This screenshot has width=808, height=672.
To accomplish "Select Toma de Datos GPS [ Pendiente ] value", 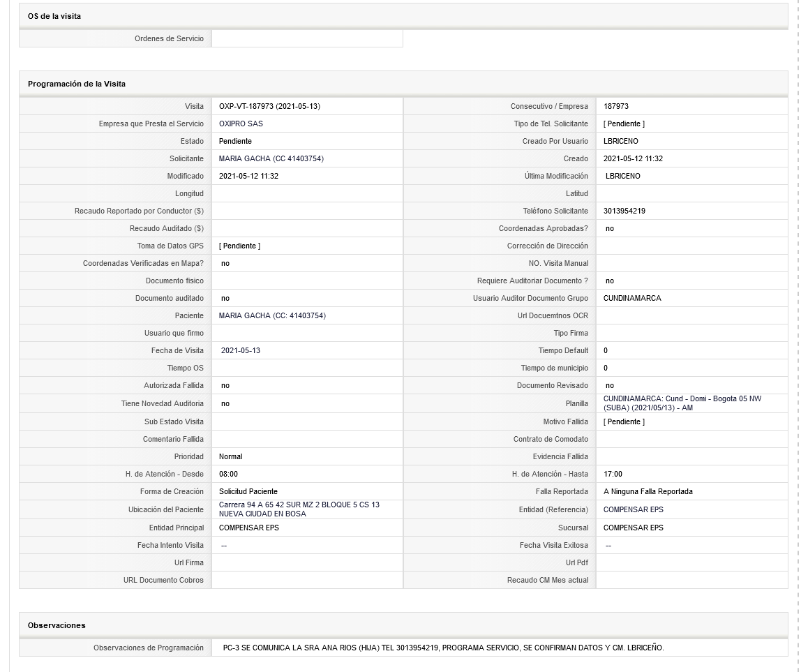I will (x=239, y=246).
